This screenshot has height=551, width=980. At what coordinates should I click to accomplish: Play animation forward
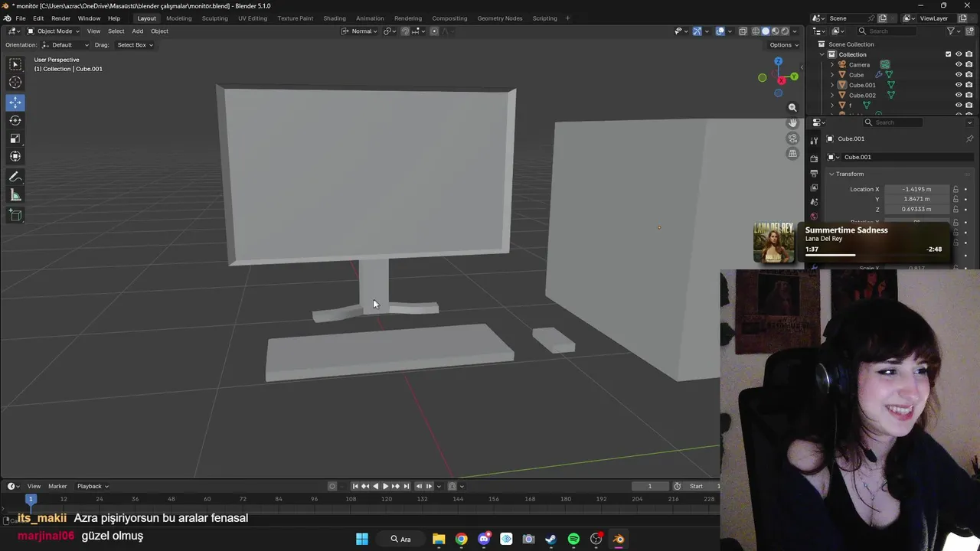click(385, 486)
